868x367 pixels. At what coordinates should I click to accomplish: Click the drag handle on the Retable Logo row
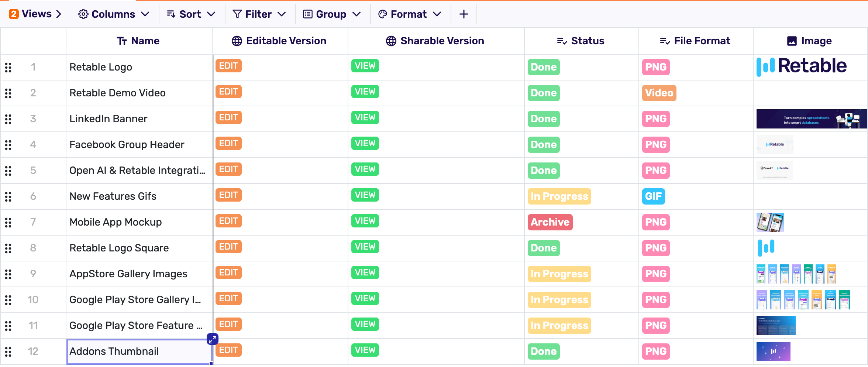point(8,67)
